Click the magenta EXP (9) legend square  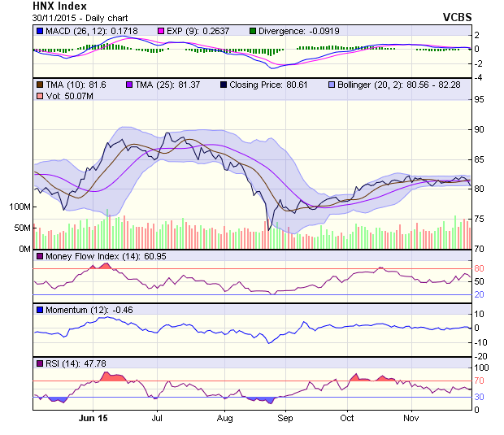tap(162, 31)
